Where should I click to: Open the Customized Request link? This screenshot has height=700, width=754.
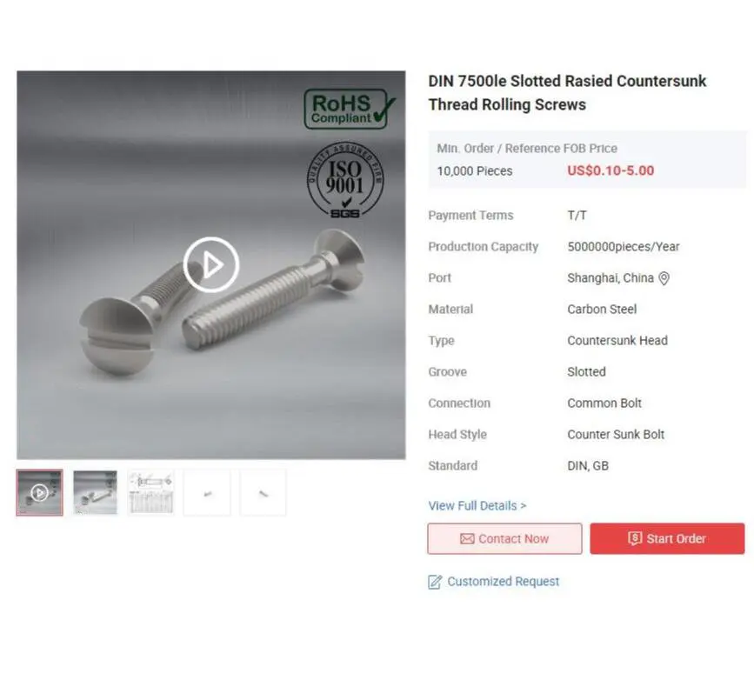click(503, 582)
